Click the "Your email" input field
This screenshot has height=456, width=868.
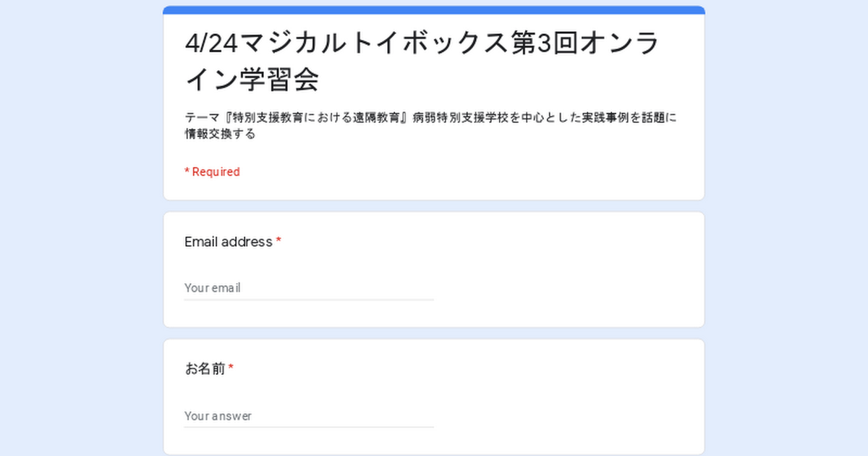pyautogui.click(x=309, y=287)
